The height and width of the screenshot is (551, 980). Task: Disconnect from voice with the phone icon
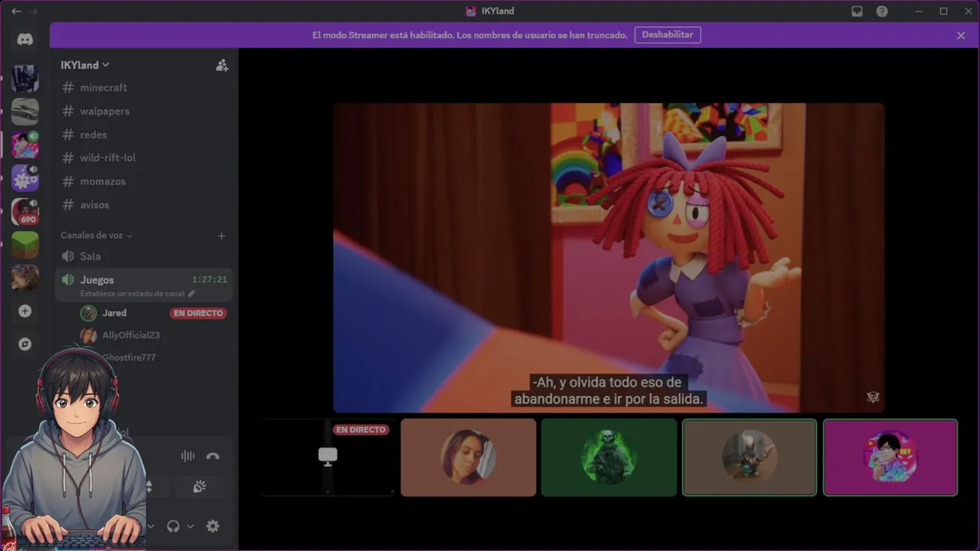pyautogui.click(x=213, y=456)
